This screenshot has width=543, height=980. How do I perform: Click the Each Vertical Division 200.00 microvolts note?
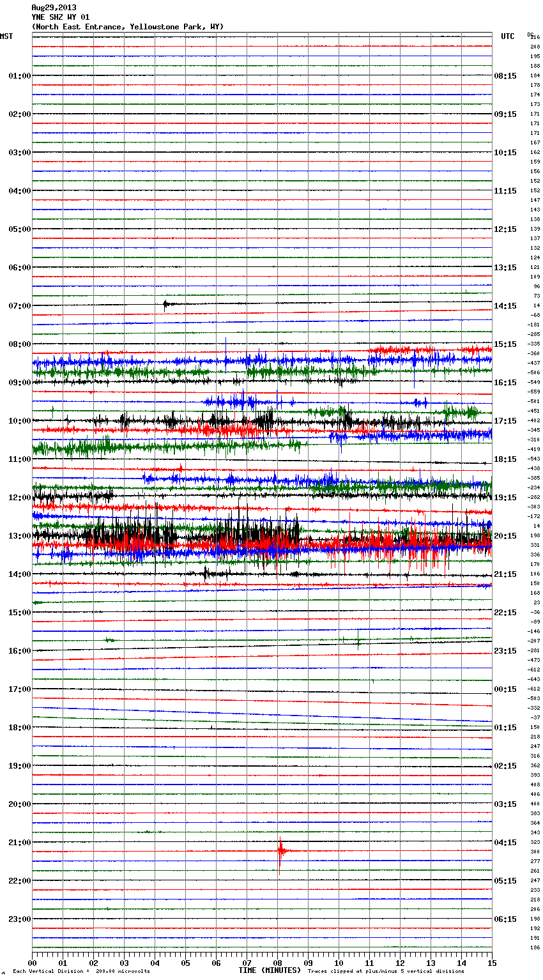(81, 972)
